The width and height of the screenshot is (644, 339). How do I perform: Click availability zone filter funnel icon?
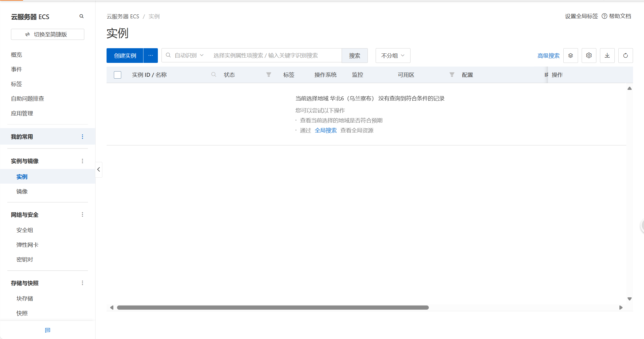pyautogui.click(x=452, y=75)
